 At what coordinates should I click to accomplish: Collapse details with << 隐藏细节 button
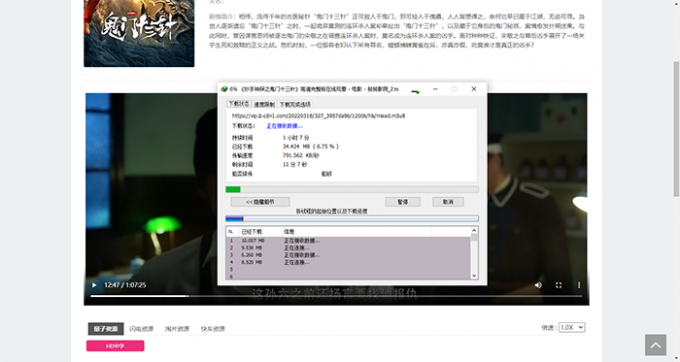(260, 202)
